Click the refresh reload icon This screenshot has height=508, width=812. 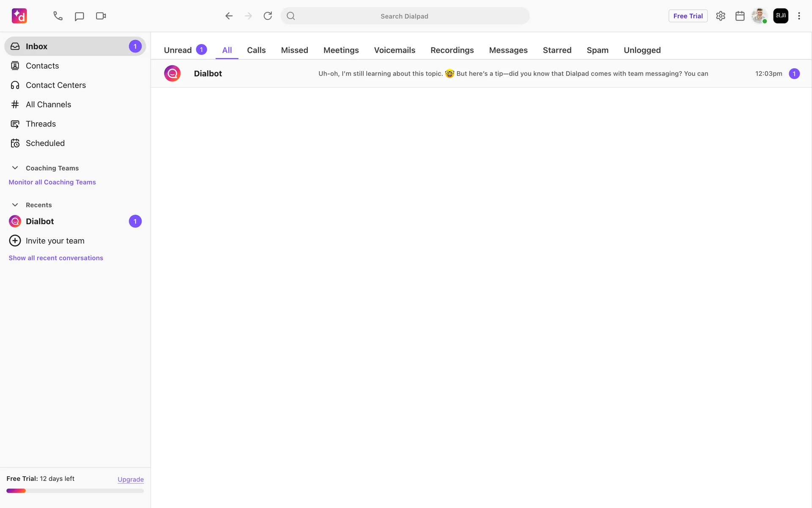tap(268, 16)
